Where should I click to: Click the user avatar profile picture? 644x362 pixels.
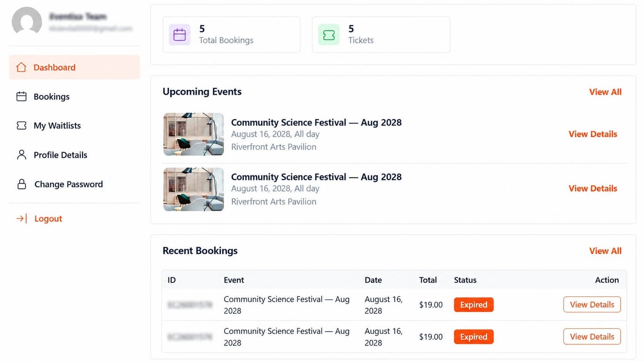pos(27,22)
